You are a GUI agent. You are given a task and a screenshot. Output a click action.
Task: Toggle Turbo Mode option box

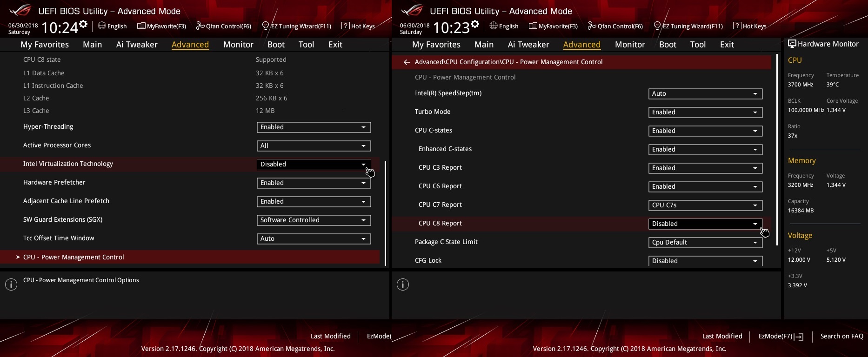click(x=705, y=112)
